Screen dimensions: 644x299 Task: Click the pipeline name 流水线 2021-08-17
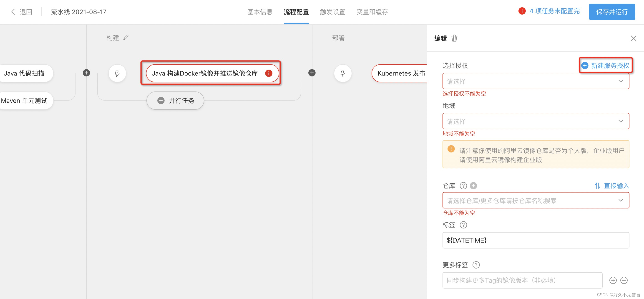pyautogui.click(x=78, y=12)
